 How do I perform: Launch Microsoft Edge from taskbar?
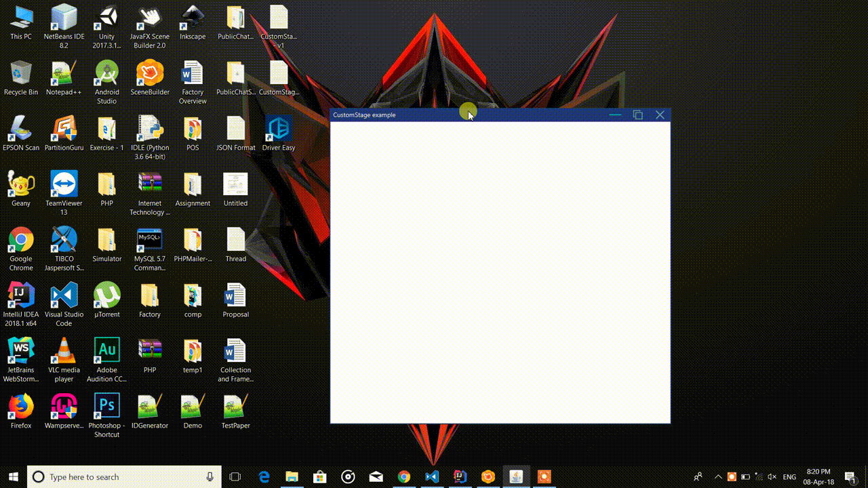[x=263, y=477]
